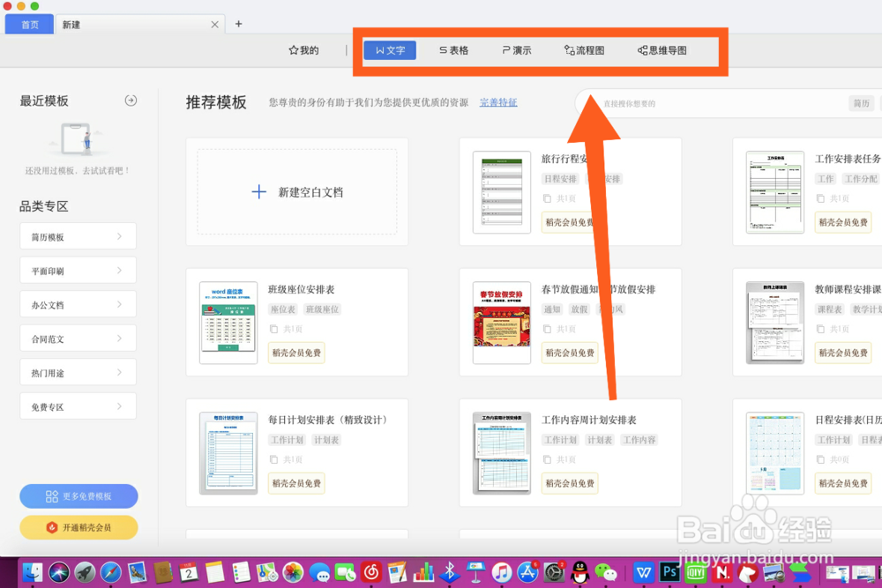
Task: Close the 新建 tab
Action: pyautogui.click(x=215, y=25)
